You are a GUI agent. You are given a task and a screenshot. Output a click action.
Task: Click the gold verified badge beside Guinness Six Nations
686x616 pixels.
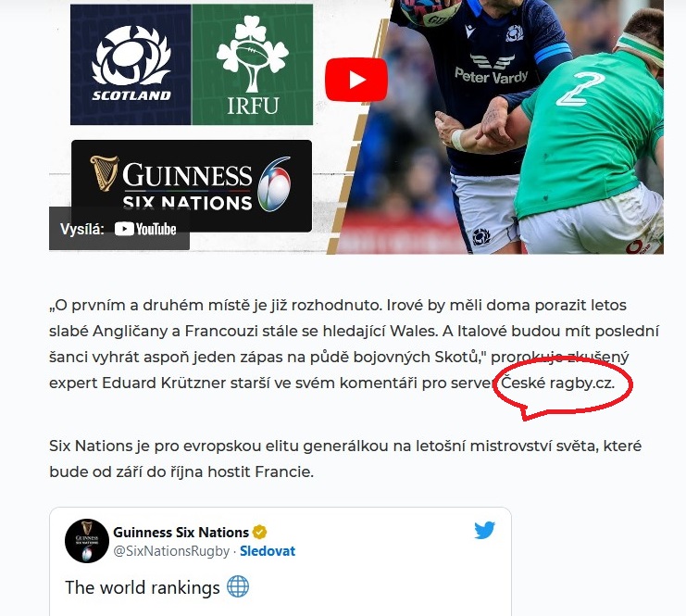pos(259,533)
